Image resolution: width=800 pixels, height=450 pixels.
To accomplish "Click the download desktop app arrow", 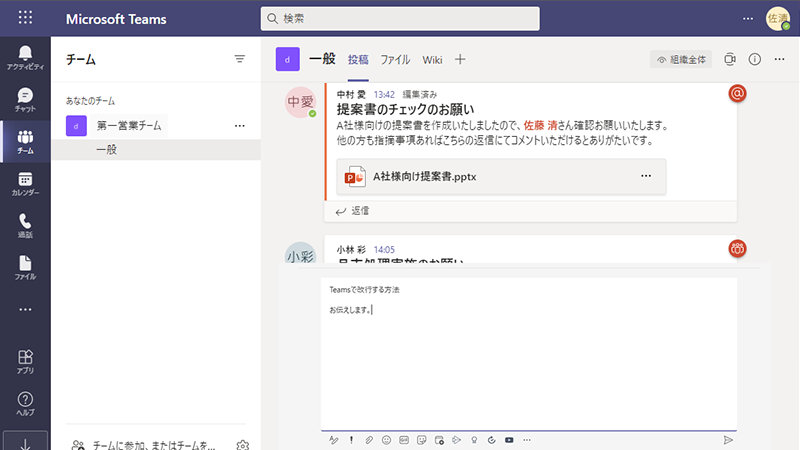I will (25, 443).
